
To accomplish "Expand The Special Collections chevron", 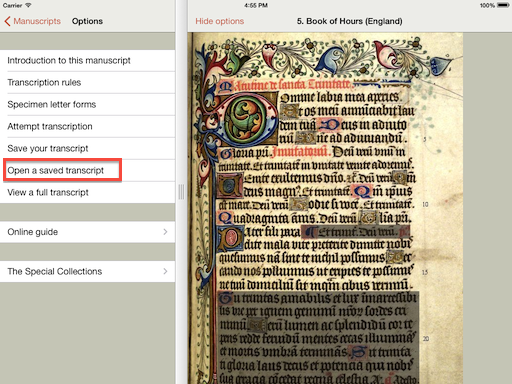I will (165, 271).
